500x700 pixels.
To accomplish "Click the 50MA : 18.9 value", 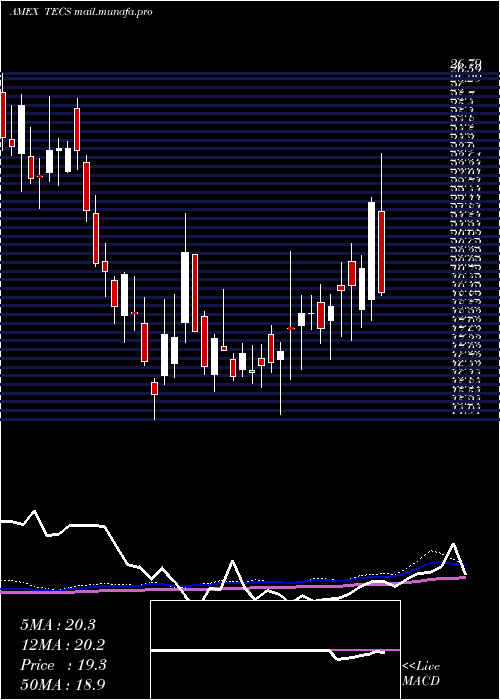I will pyautogui.click(x=63, y=684).
